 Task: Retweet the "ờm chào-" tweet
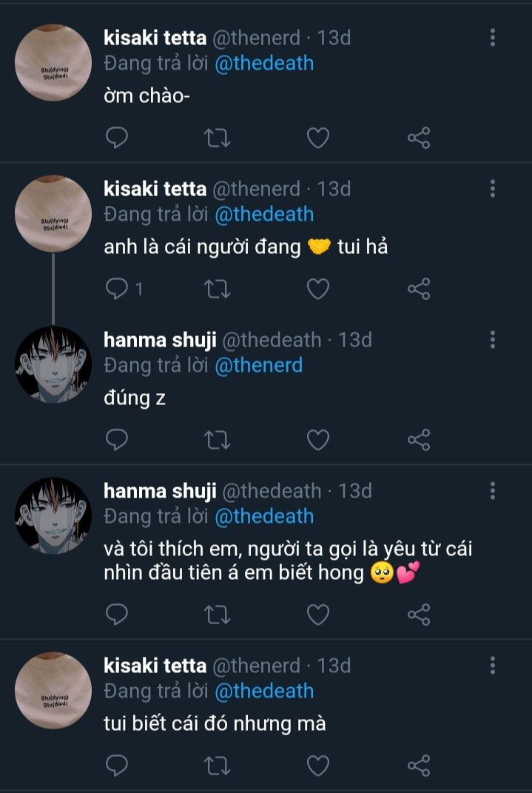click(x=217, y=138)
